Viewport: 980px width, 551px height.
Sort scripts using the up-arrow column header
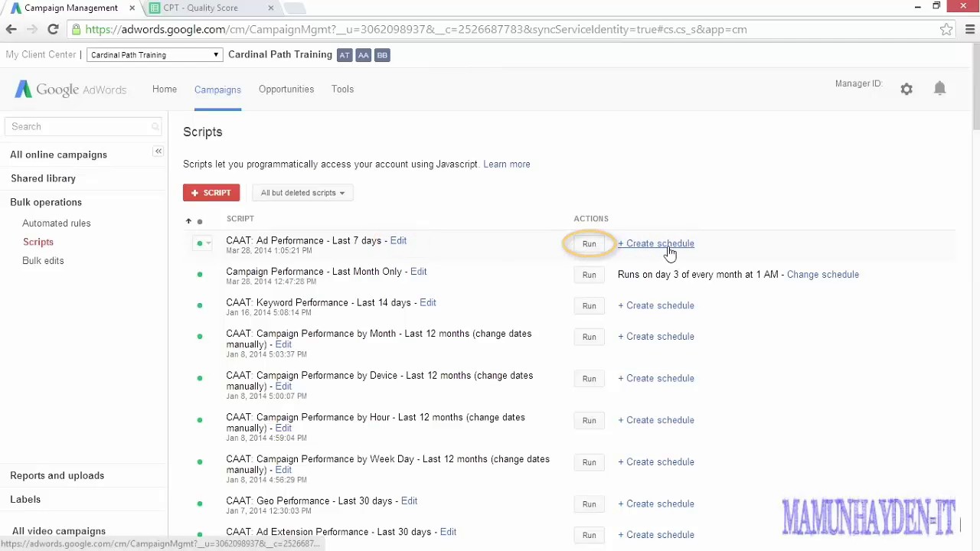(x=188, y=221)
